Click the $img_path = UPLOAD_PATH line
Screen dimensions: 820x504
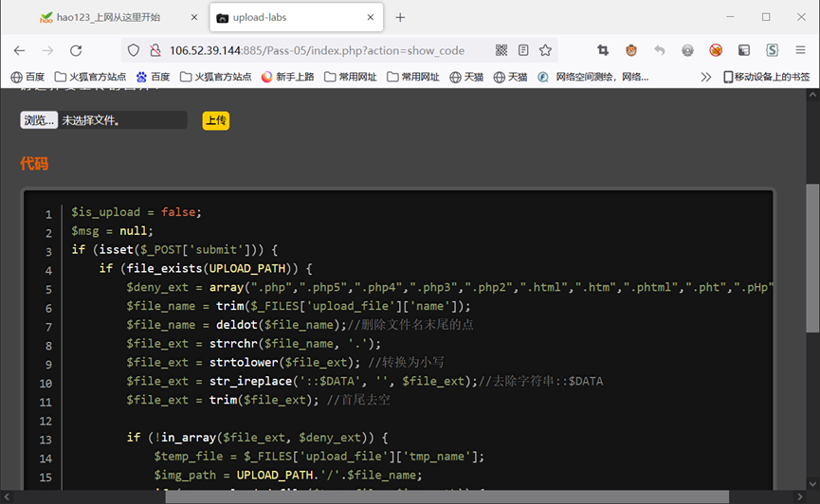[287, 475]
